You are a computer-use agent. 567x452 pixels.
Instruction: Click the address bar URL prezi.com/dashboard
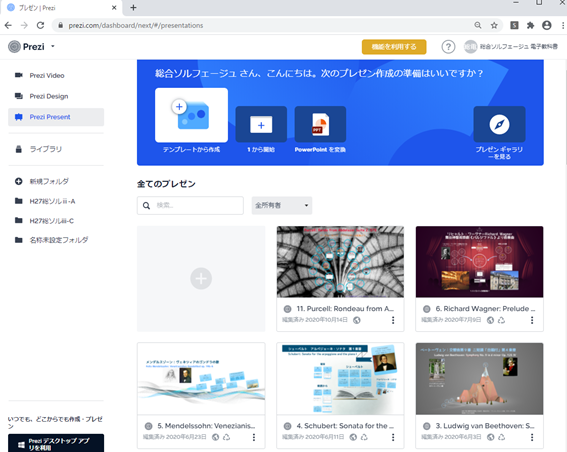pyautogui.click(x=136, y=25)
